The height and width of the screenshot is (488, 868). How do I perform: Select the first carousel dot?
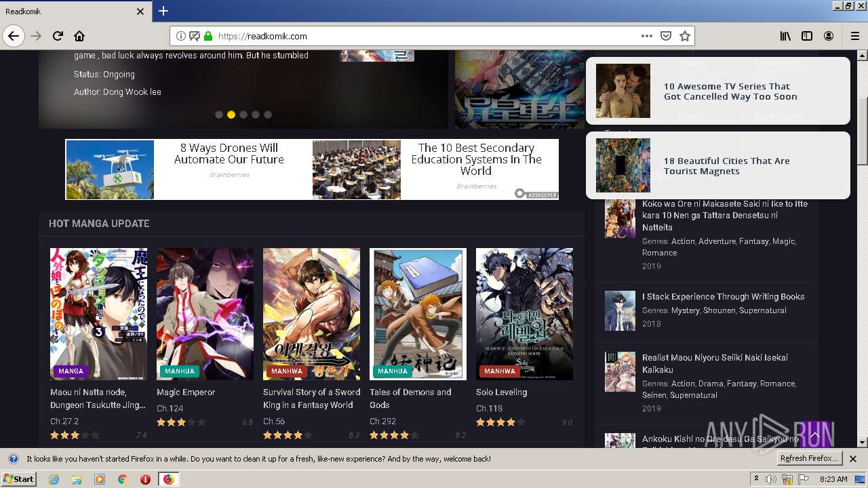coord(219,115)
